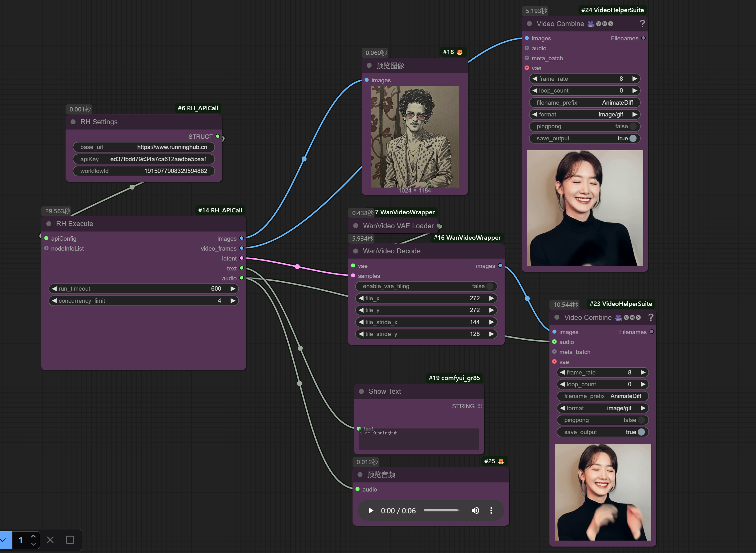
Task: Click the square stop icon in bottom bar
Action: (x=70, y=540)
